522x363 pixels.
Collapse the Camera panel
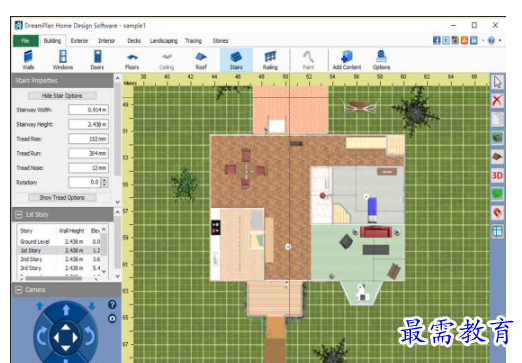(x=18, y=290)
